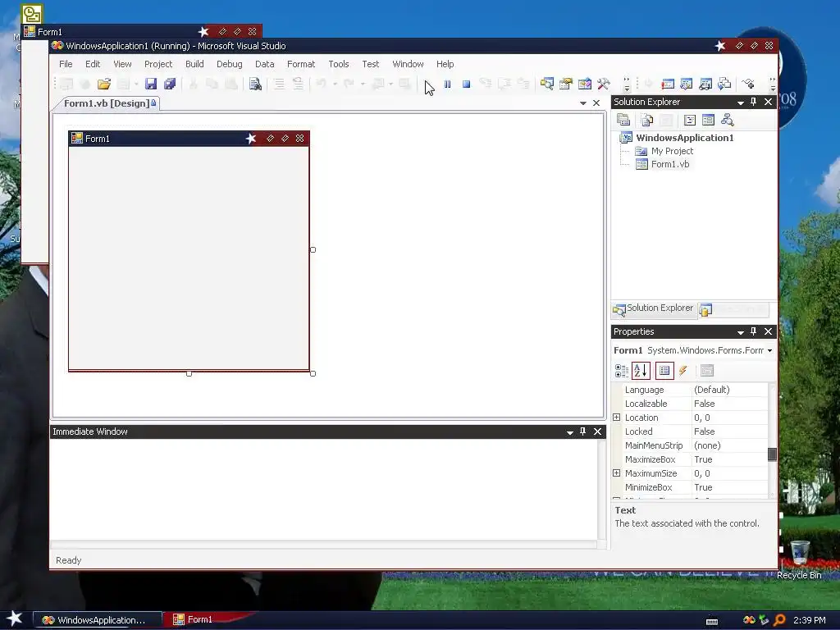Pause debugging with Break All icon
Screen dimensions: 840x630
[447, 84]
